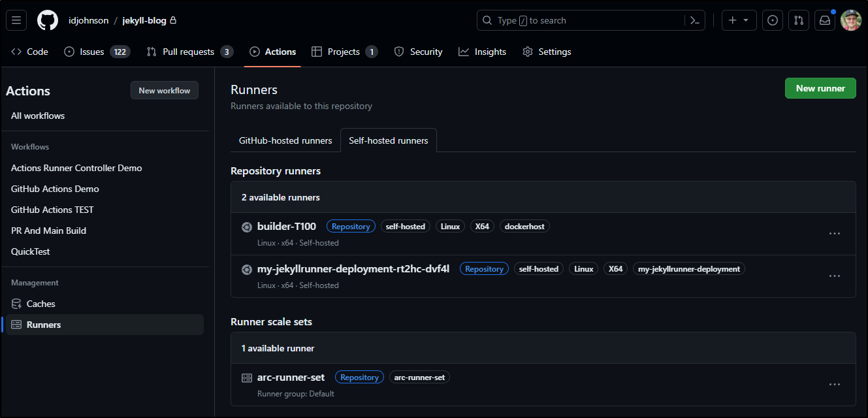Viewport: 868px width, 418px height.
Task: Click Linux label on builder-T100 row
Action: point(451,227)
